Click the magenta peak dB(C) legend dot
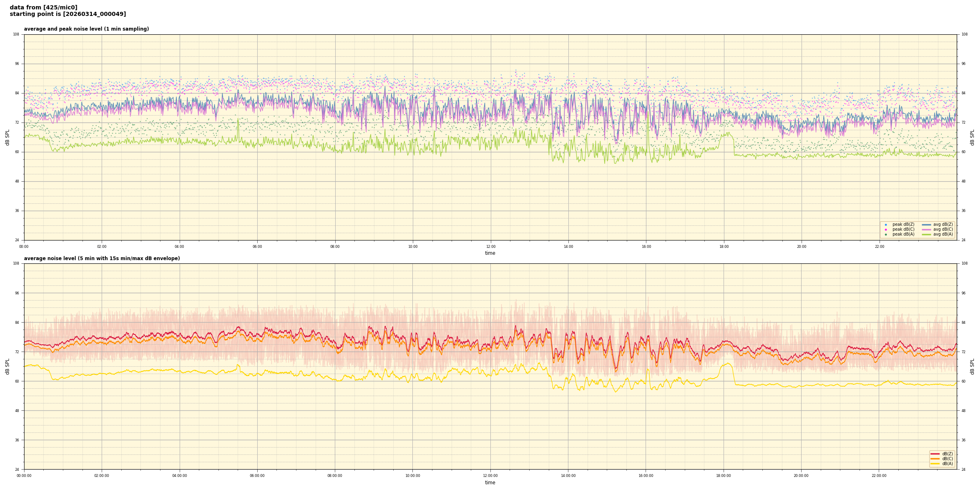Image resolution: width=980 pixels, height=490 pixels. (x=886, y=229)
